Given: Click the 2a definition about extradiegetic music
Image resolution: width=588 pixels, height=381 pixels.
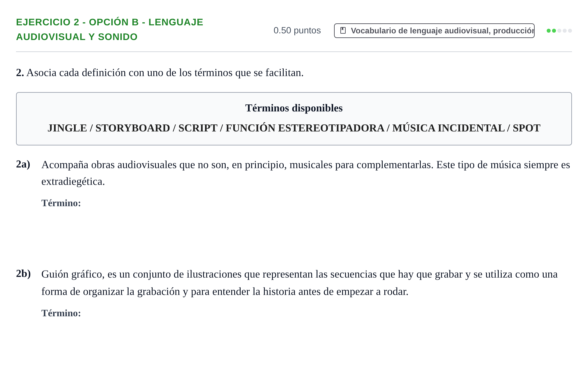Looking at the screenshot, I should [x=306, y=173].
